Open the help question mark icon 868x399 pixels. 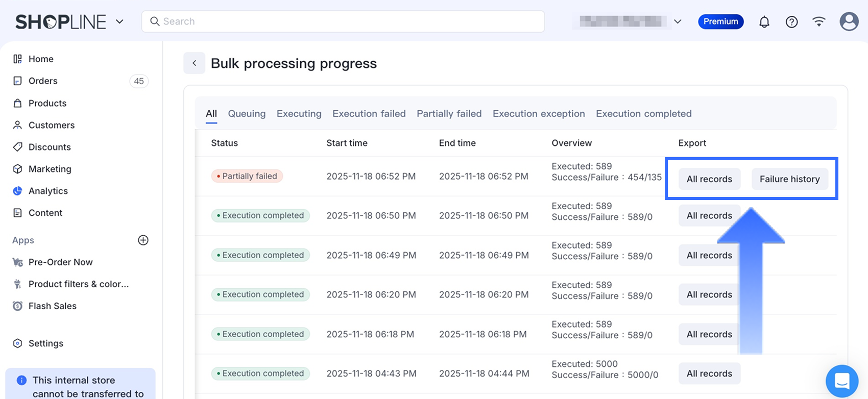coord(791,22)
